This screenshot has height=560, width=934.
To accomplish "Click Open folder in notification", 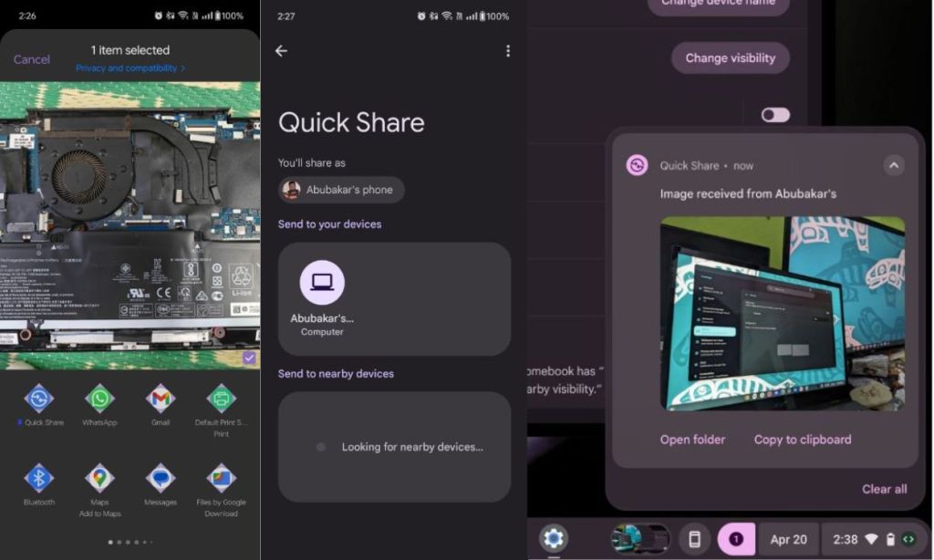I will 692,440.
